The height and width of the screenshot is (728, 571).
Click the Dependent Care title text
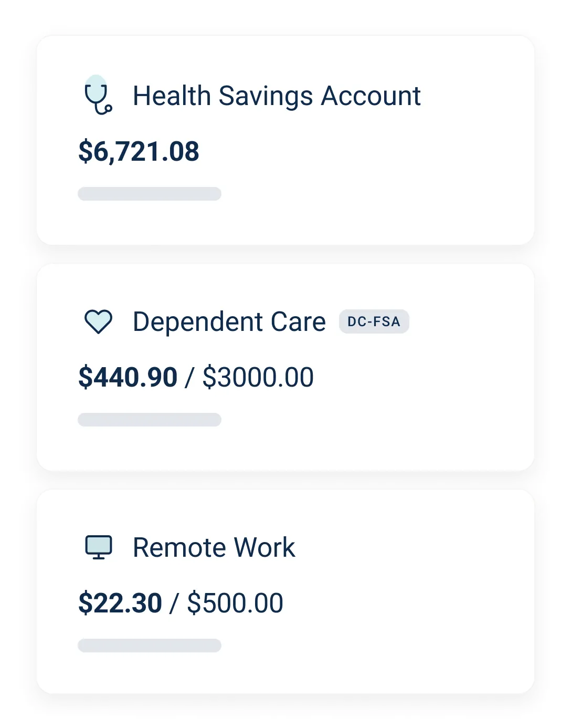(229, 321)
